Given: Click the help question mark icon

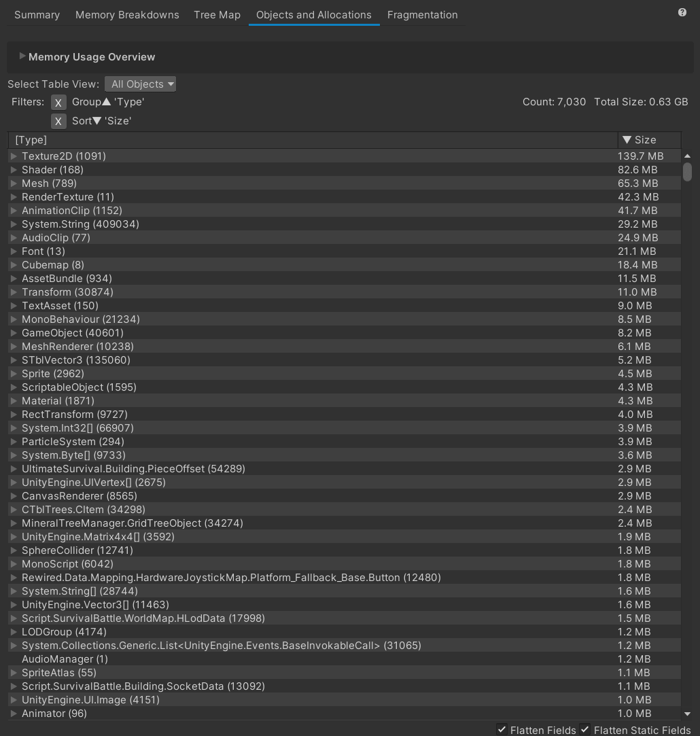Looking at the screenshot, I should coord(682,12).
